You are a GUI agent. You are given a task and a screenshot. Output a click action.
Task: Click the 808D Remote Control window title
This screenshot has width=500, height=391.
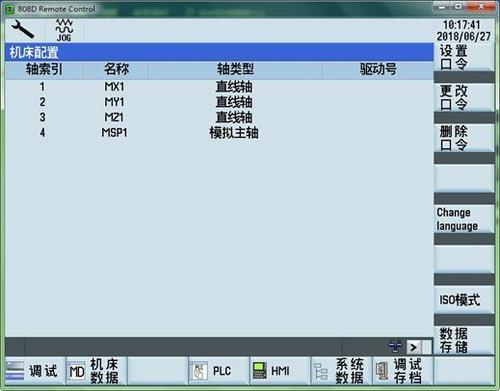(56, 9)
